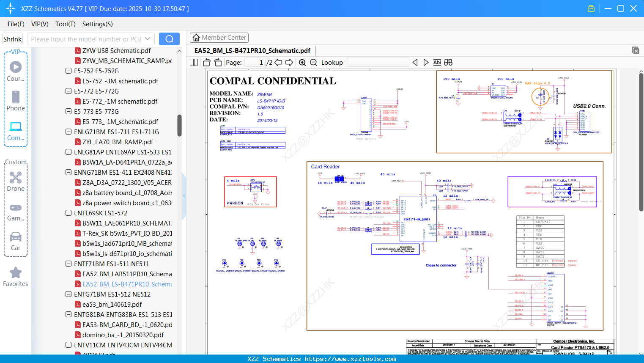Jump to next lookup result triangle
This screenshot has width=644, height=363.
pos(426,63)
